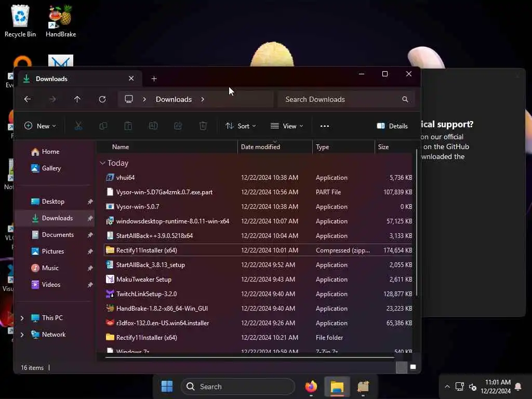Click the package icon on the taskbar
The width and height of the screenshot is (532, 399).
tap(363, 387)
